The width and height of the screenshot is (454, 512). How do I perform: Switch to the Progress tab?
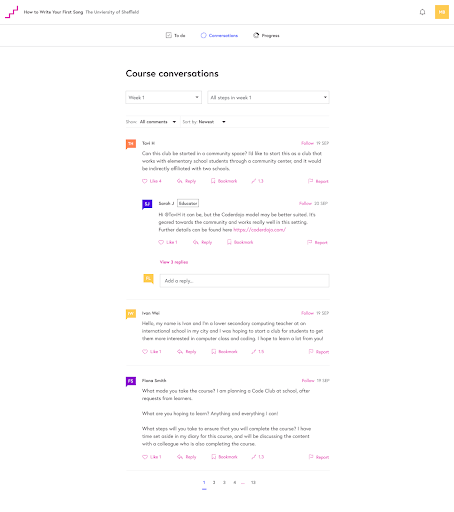coord(266,35)
